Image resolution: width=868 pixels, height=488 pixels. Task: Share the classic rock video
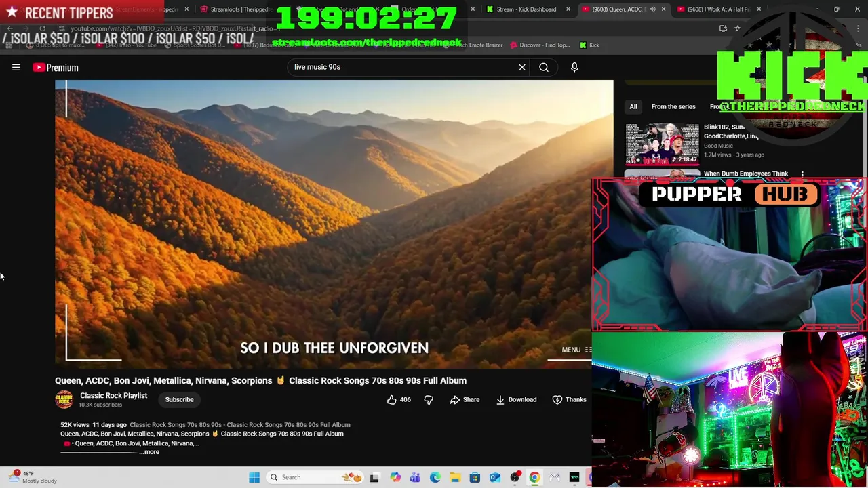465,400
